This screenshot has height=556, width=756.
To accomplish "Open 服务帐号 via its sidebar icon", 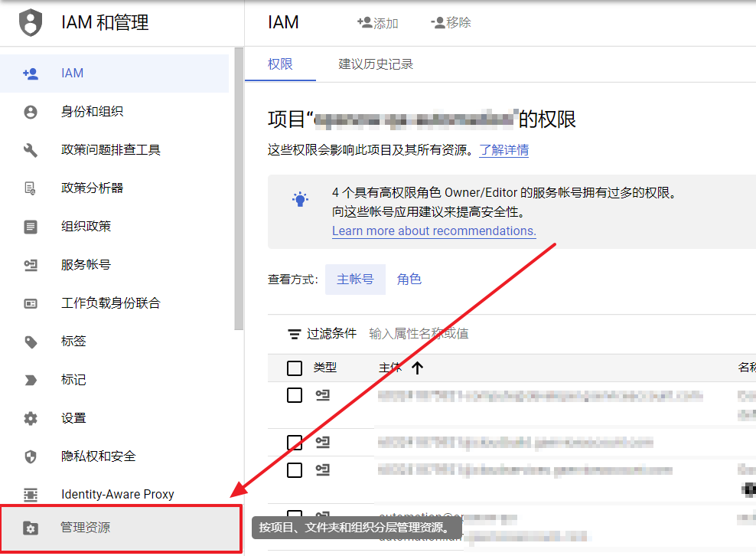I will [31, 265].
